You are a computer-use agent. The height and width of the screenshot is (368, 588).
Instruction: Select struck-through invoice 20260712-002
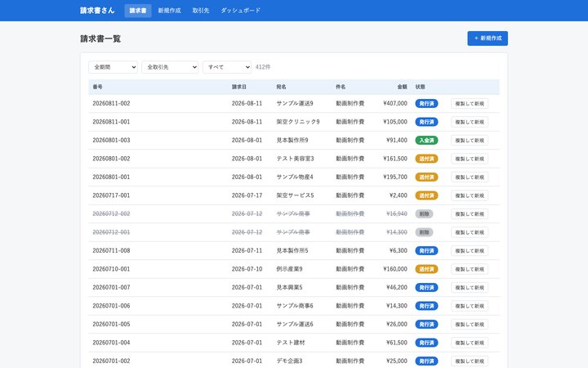[111, 213]
